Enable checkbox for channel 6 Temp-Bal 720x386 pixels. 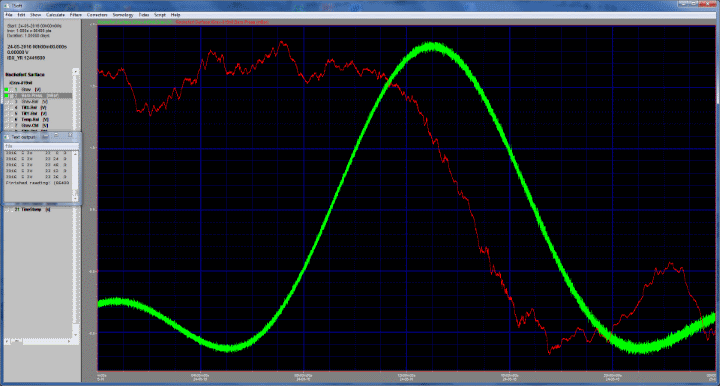(6, 119)
